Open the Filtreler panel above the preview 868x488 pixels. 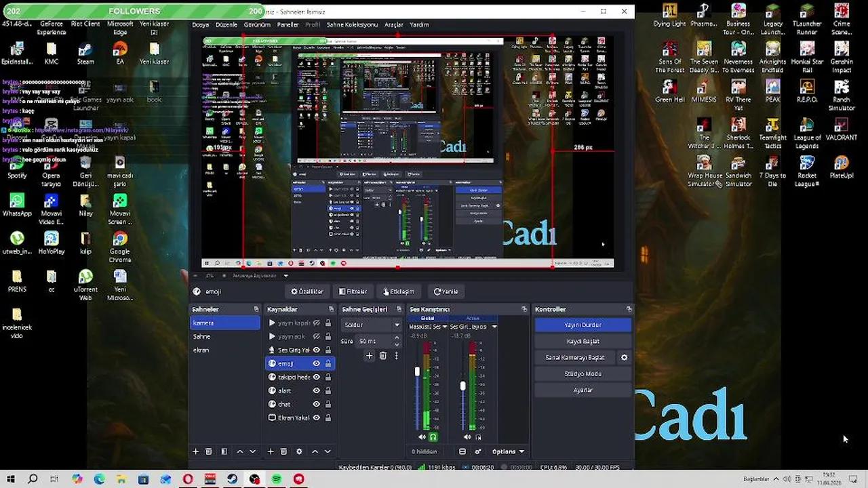[353, 291]
